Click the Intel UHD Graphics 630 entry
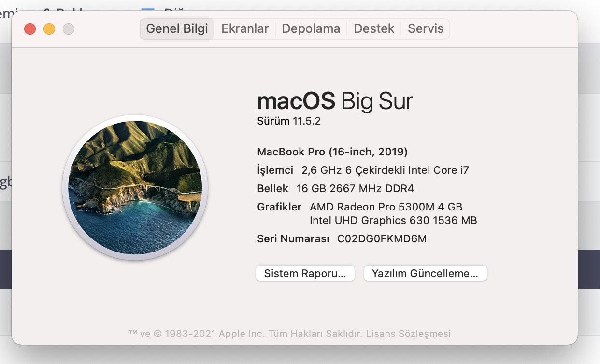Viewport: 600px width, 364px height. point(393,221)
